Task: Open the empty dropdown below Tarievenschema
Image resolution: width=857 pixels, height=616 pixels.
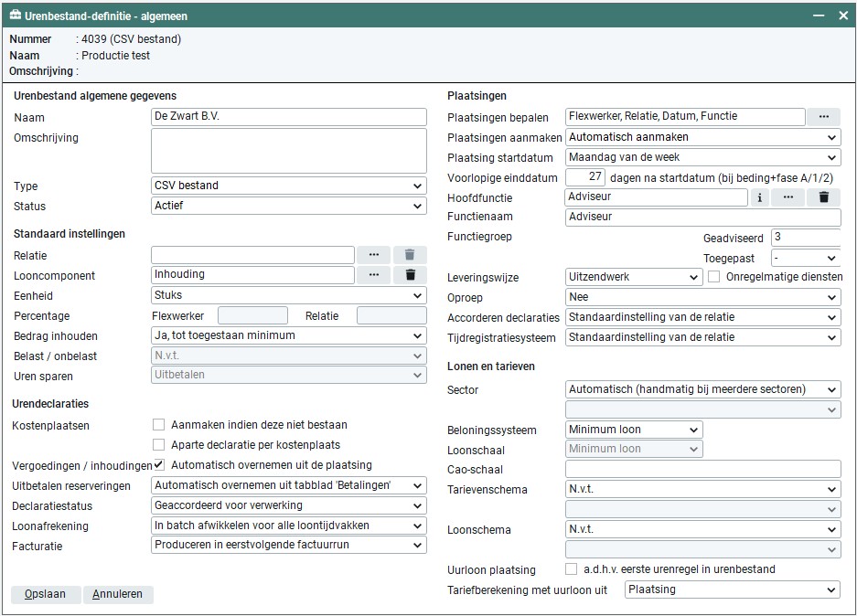Action: [702, 509]
